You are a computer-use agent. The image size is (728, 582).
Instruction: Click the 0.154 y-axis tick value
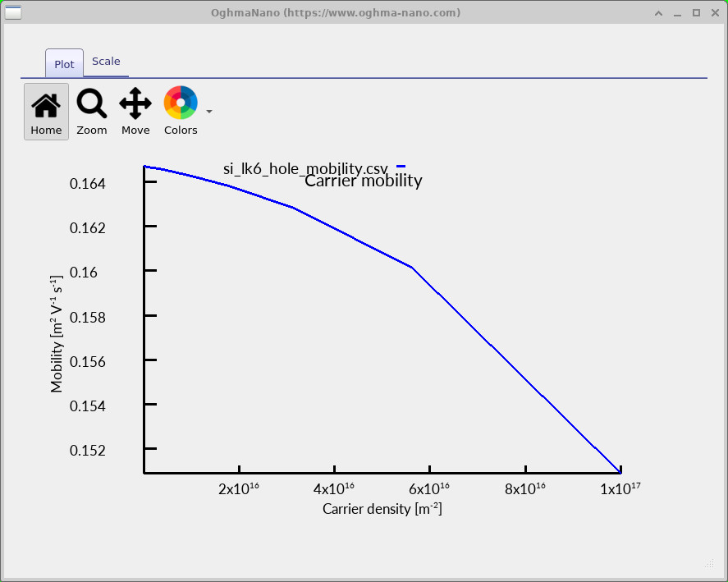click(87, 406)
